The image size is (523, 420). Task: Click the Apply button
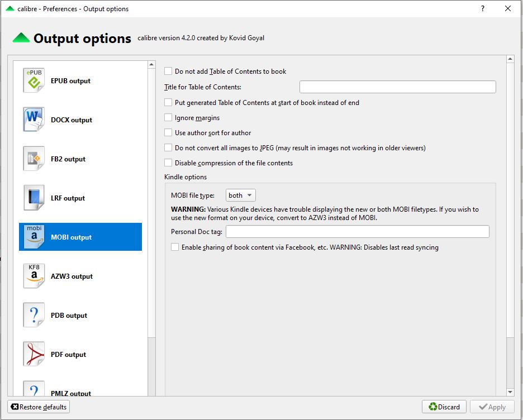[x=492, y=407]
